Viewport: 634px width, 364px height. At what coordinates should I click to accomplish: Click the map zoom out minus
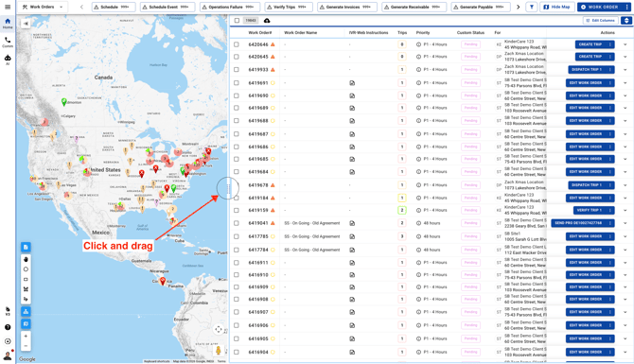click(x=26, y=346)
